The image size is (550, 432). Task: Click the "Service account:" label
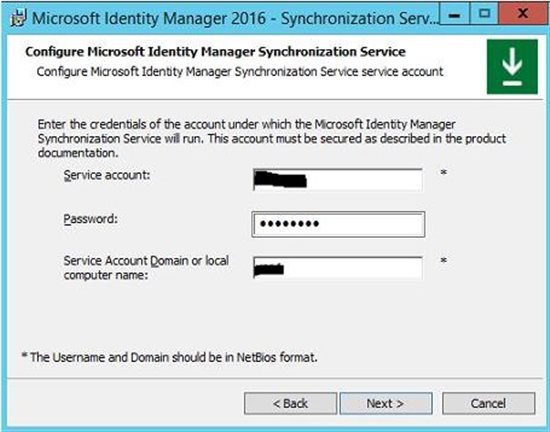pyautogui.click(x=107, y=175)
